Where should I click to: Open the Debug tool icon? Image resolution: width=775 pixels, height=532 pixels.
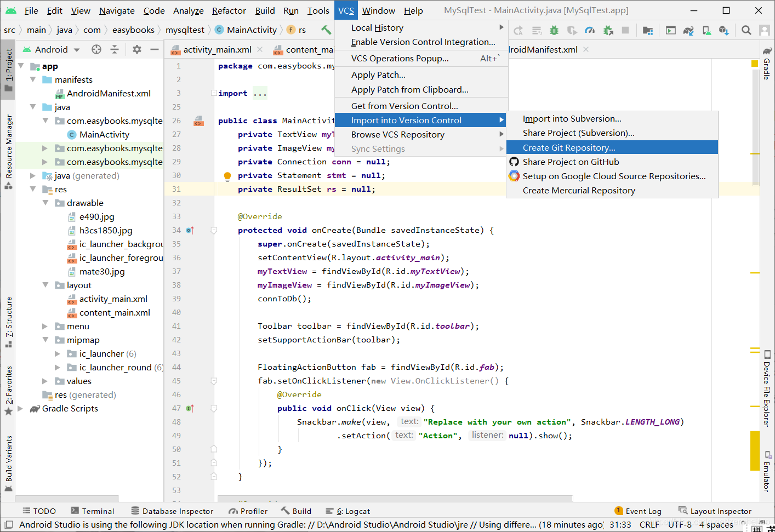[554, 30]
